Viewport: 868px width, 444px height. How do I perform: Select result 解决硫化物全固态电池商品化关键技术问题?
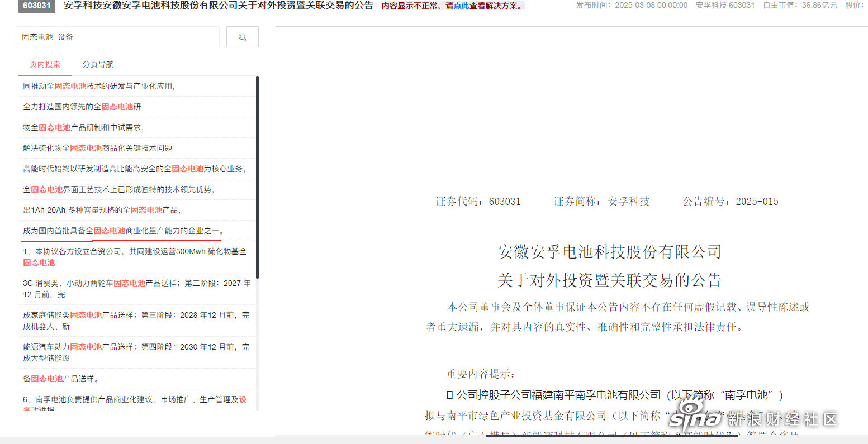click(137, 148)
